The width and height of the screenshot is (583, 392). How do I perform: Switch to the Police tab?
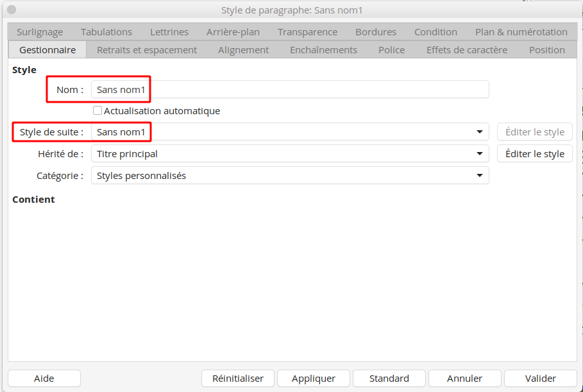391,50
